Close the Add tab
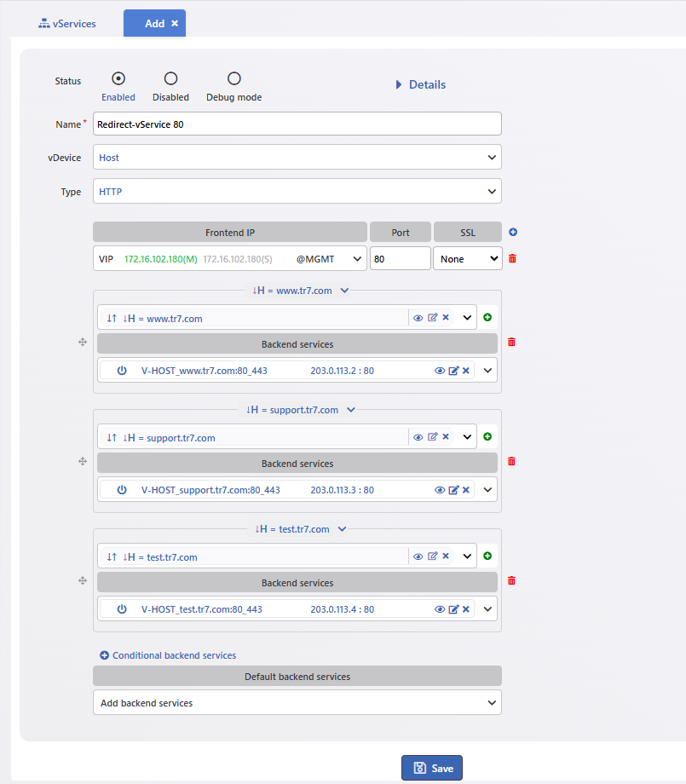686x784 pixels. 175,23
